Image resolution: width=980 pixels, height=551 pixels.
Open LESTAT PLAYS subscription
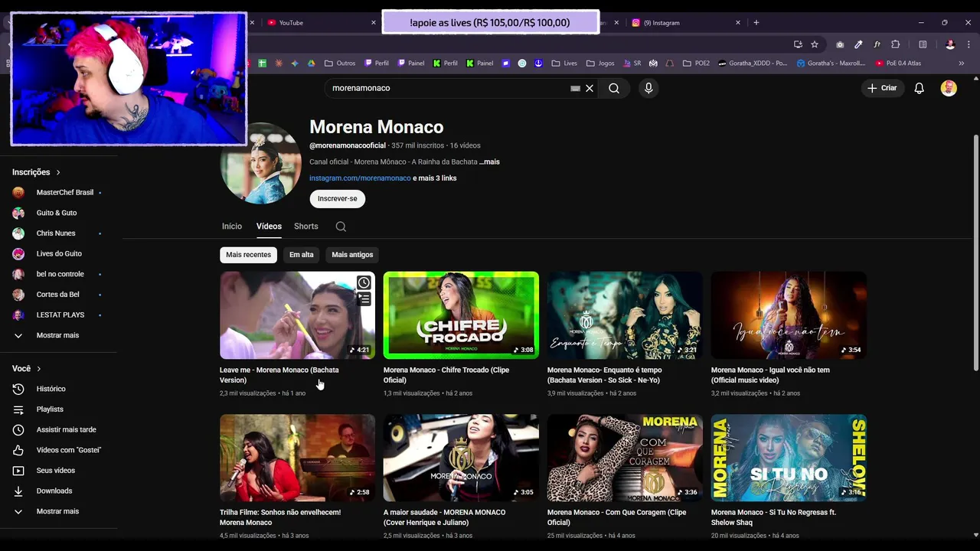[59, 315]
